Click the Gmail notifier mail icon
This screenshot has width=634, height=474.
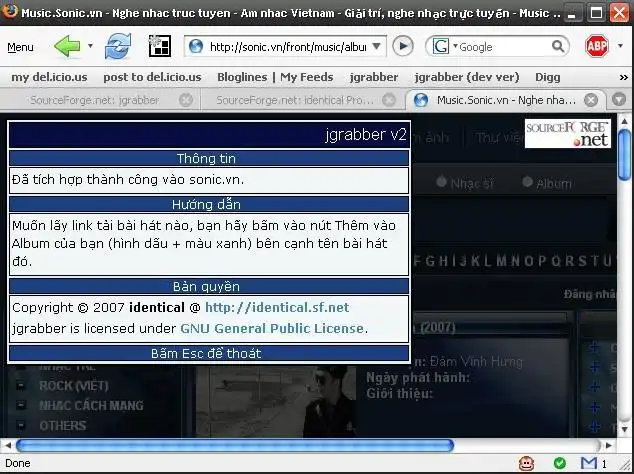(588, 463)
